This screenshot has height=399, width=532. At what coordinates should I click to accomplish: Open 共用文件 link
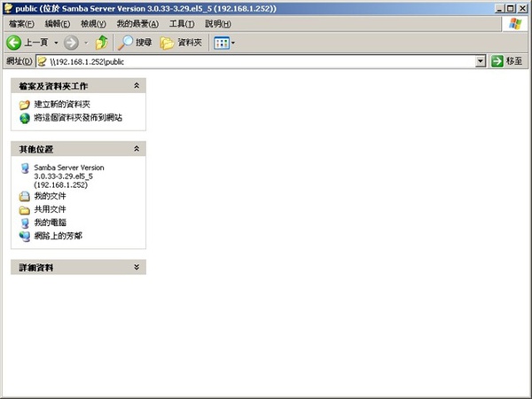point(50,209)
